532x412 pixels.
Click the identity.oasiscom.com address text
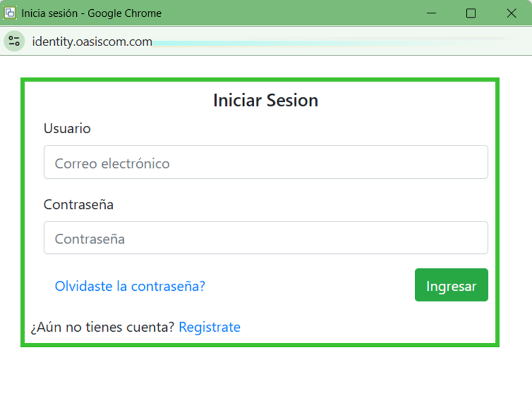tap(92, 42)
